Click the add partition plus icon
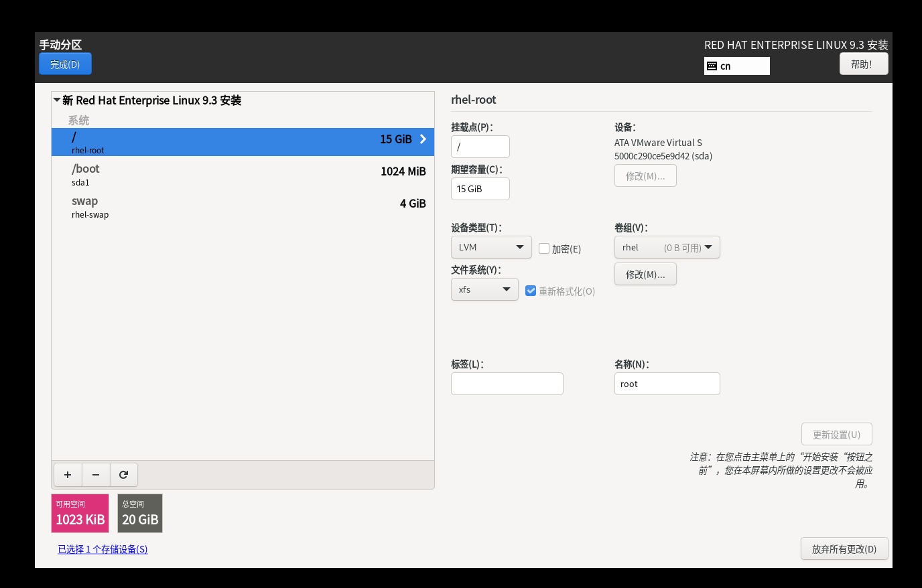The width and height of the screenshot is (922, 588). (x=68, y=475)
